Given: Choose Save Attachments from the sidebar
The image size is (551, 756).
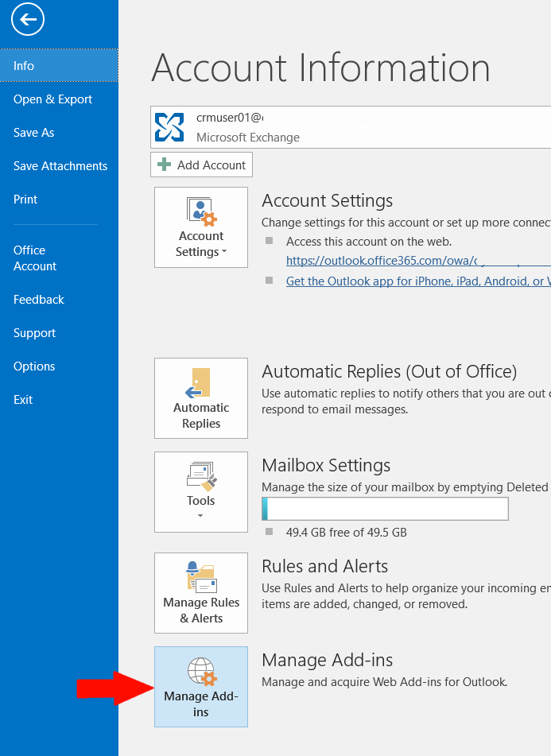Looking at the screenshot, I should point(60,166).
